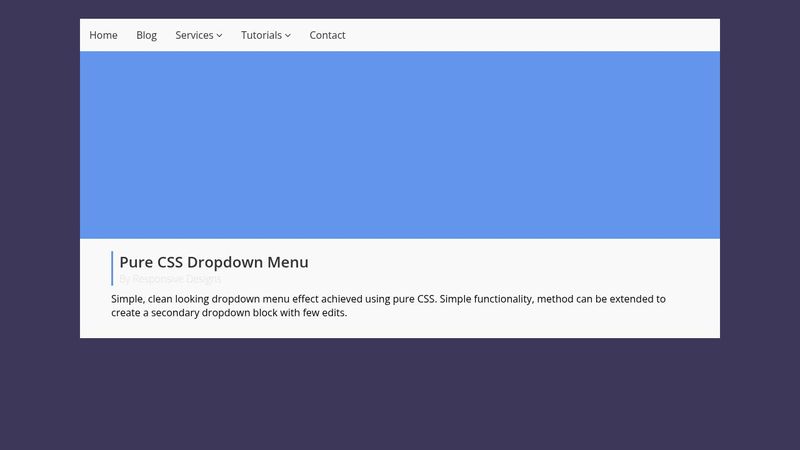Click 'Simple functionality' in the paragraph

click(487, 299)
